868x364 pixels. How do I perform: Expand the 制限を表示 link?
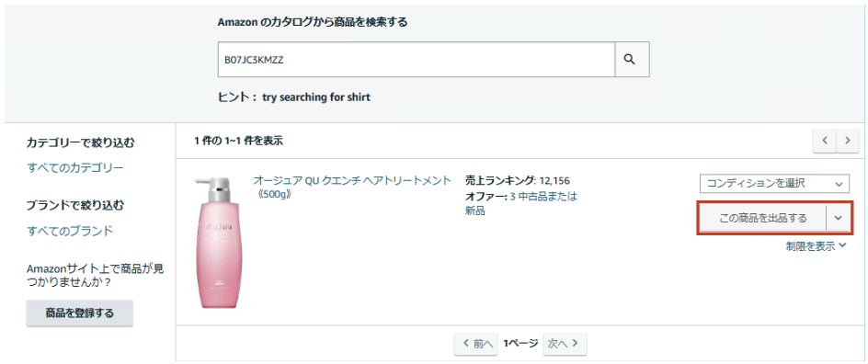816,246
